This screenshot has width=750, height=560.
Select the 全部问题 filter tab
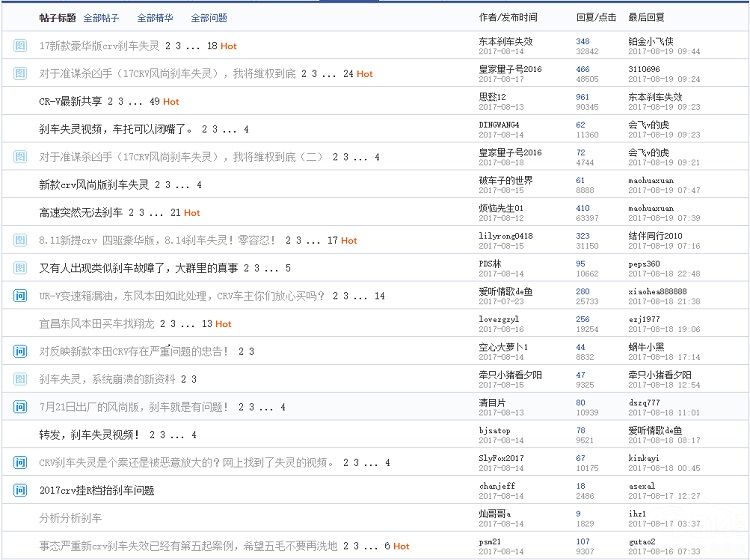point(209,18)
